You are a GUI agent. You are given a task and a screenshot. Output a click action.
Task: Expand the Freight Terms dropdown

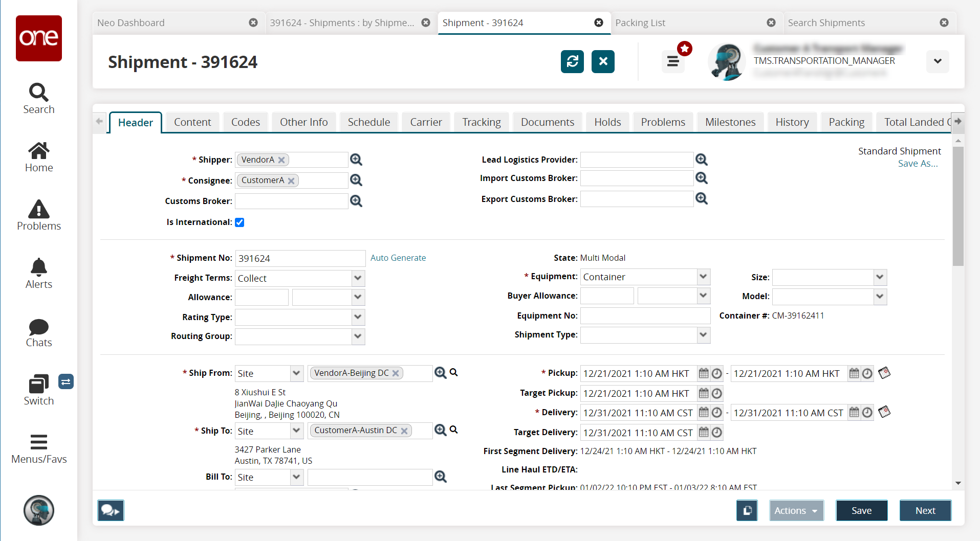click(x=358, y=278)
